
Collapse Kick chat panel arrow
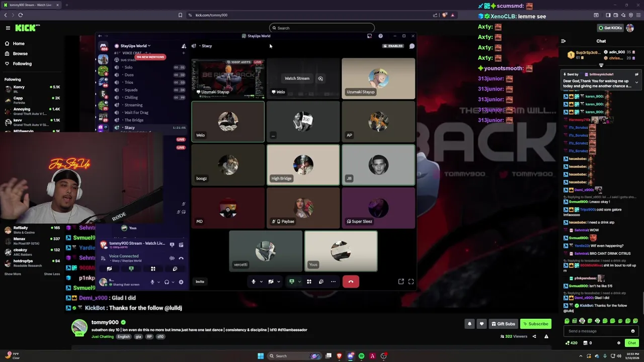[563, 41]
